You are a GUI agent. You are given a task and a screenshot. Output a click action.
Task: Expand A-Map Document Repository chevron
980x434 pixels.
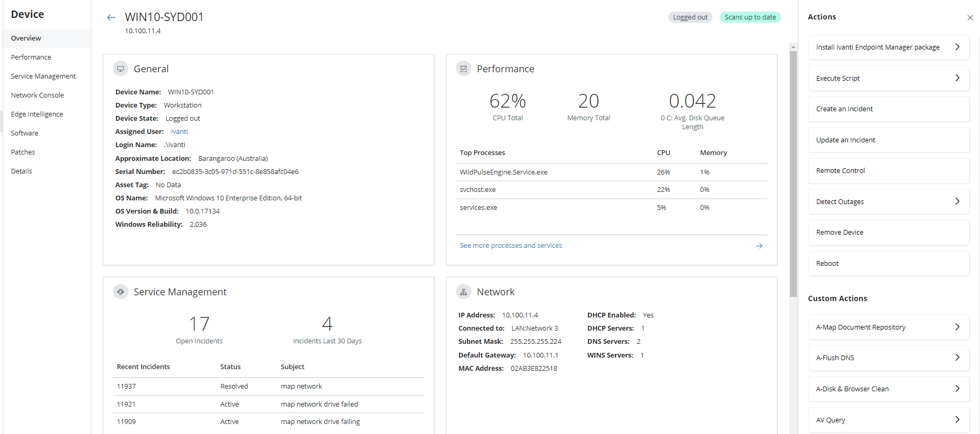point(957,327)
